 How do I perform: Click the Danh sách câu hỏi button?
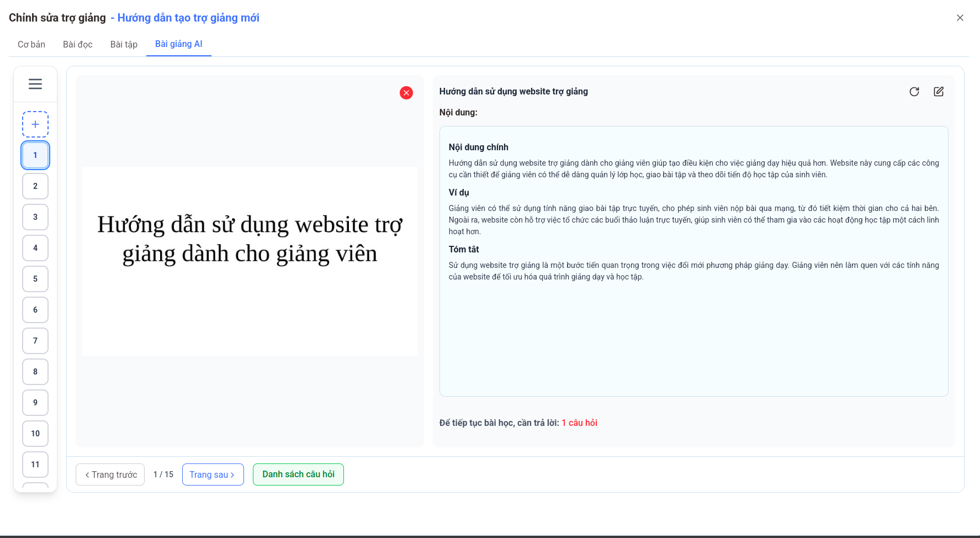(x=298, y=474)
